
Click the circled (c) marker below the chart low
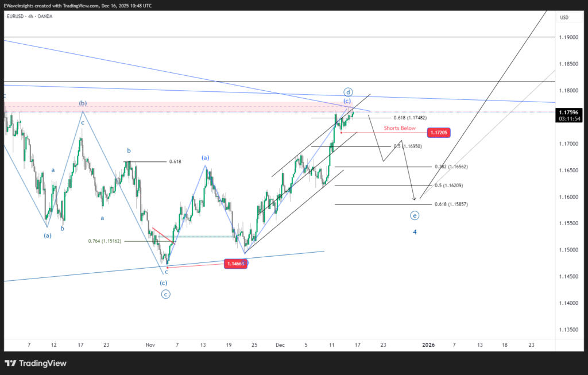tap(165, 293)
